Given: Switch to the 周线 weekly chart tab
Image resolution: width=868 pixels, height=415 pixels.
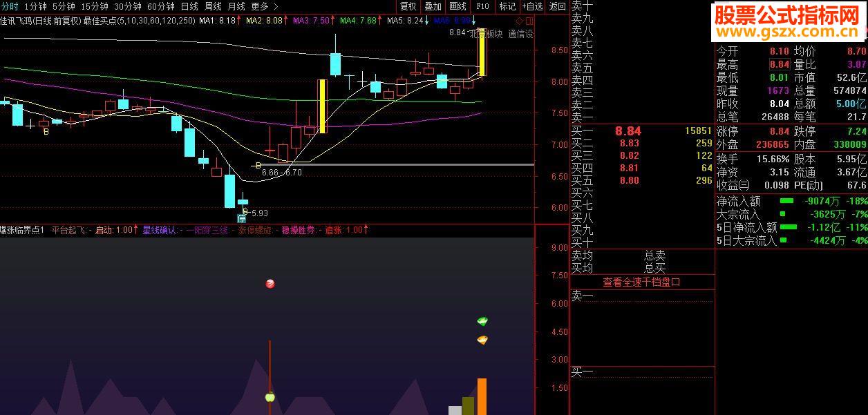Looking at the screenshot, I should 213,6.
